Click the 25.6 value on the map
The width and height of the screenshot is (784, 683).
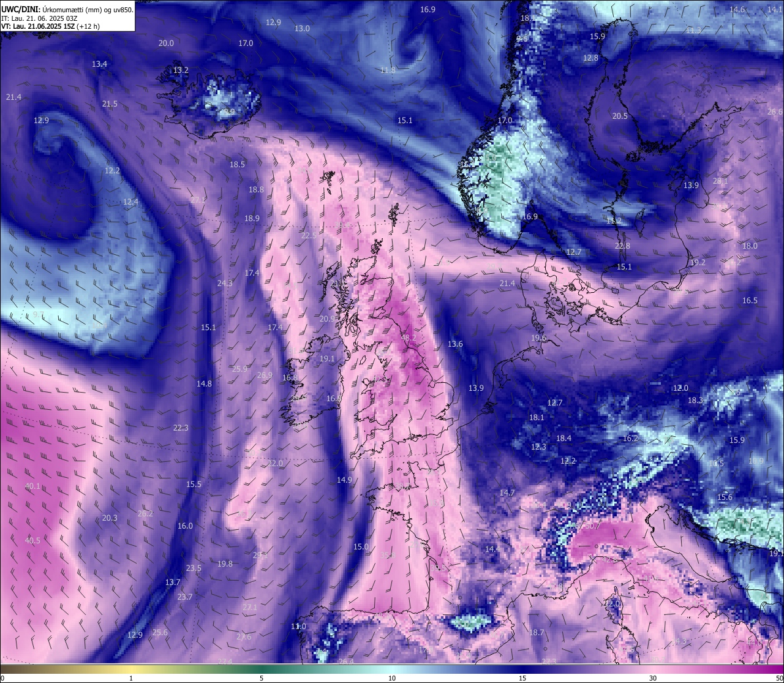(160, 632)
